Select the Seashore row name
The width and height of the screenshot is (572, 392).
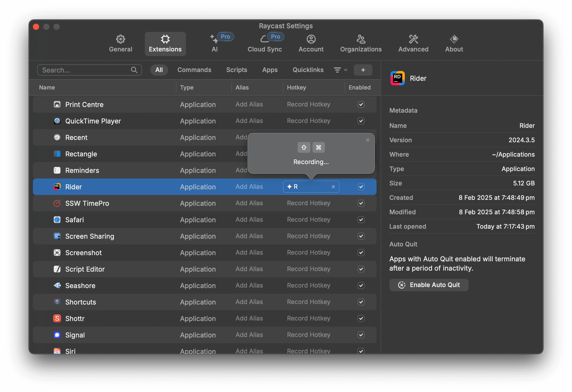[80, 286]
